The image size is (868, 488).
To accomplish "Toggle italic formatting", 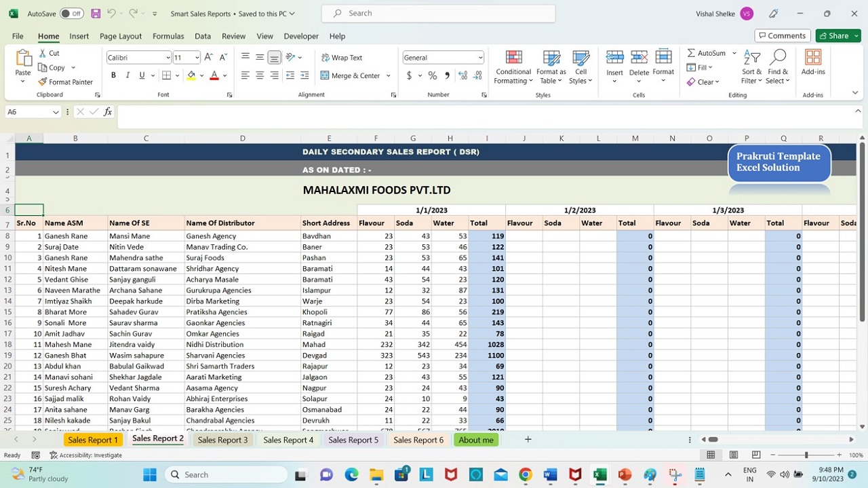I will 127,75.
